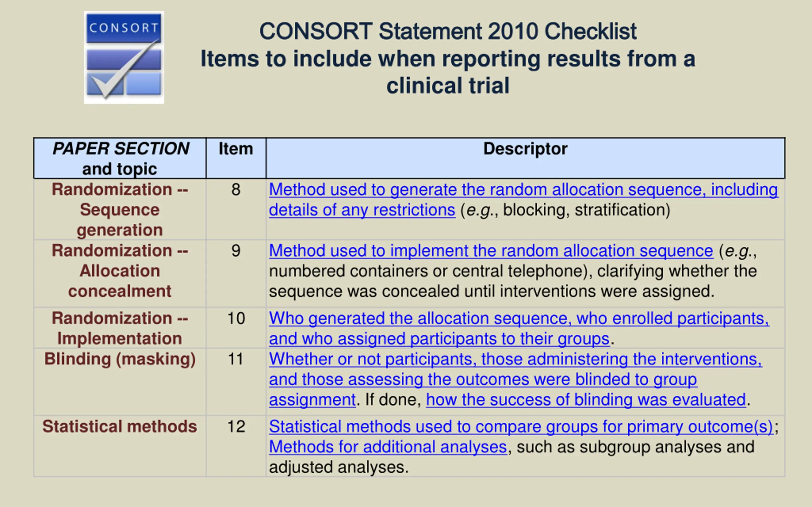Click item number 11 cell
The image size is (812, 507).
point(236,382)
